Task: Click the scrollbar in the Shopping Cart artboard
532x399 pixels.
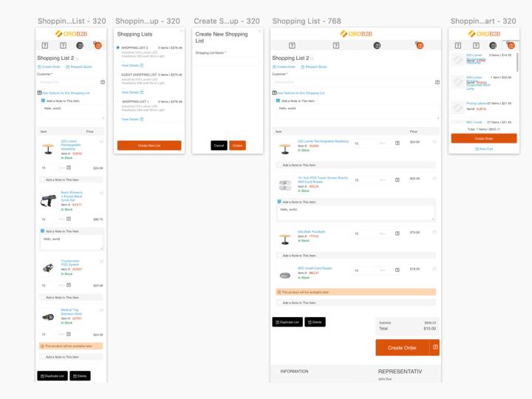Action: click(517, 62)
